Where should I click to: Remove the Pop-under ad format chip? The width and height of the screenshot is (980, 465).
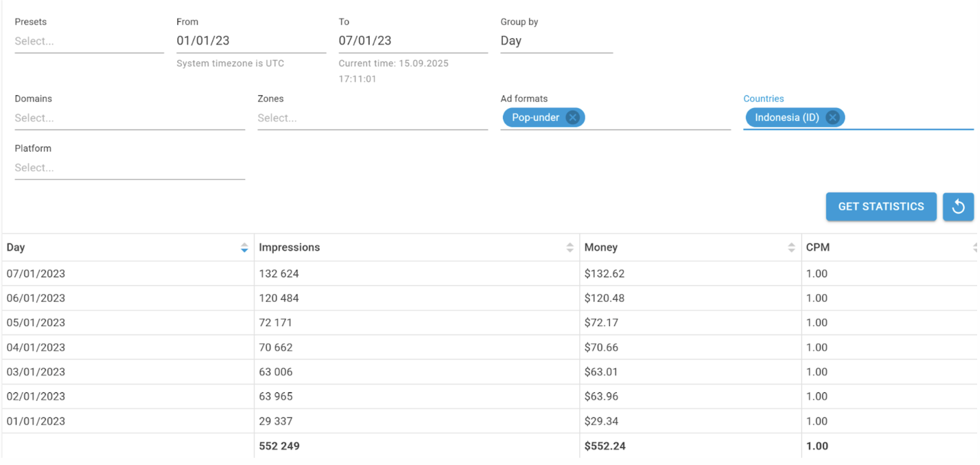(572, 117)
